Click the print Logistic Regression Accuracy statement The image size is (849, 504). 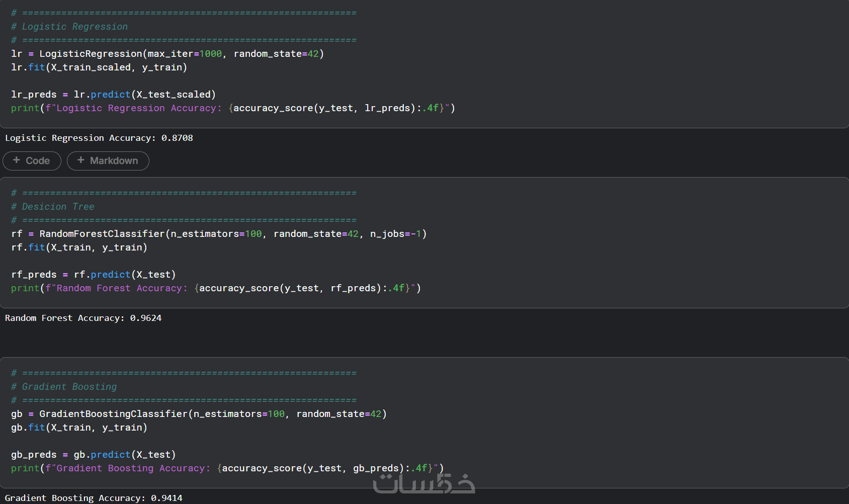[232, 108]
